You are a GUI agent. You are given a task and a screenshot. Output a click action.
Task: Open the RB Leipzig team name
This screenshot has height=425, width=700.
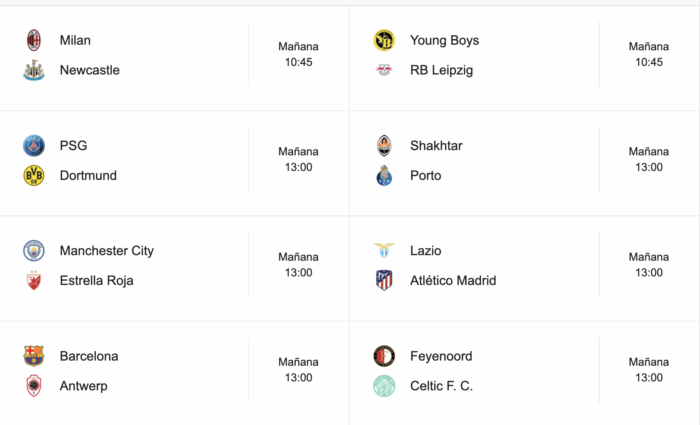pyautogui.click(x=442, y=71)
